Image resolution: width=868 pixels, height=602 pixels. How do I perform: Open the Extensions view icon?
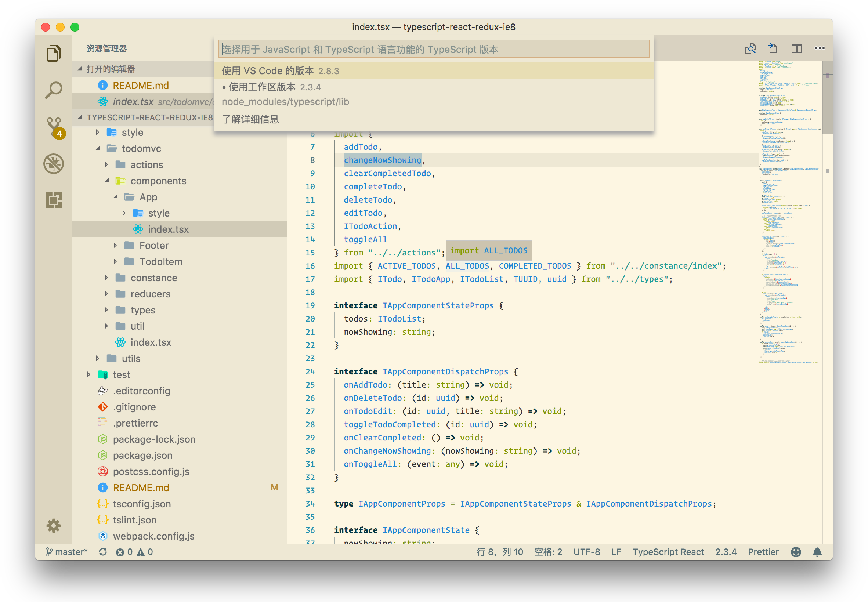(x=54, y=200)
